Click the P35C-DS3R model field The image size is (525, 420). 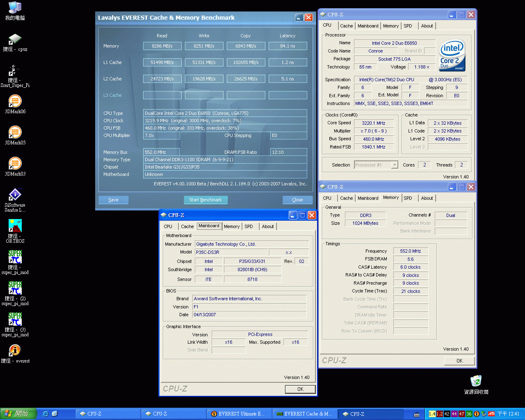[231, 252]
